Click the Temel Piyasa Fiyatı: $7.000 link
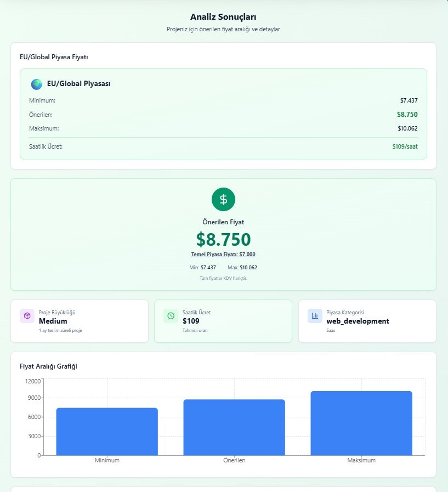Viewport: 448px width, 492px height. pos(223,255)
